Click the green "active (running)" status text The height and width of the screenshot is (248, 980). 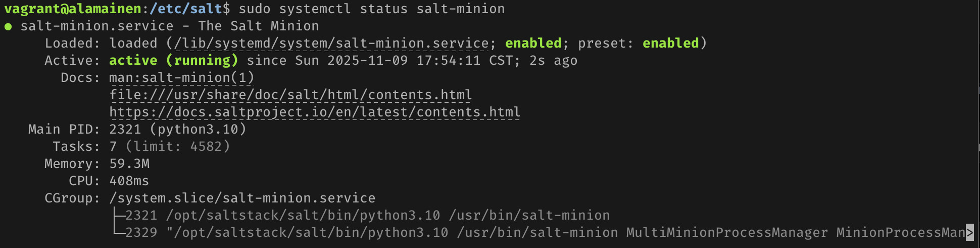pyautogui.click(x=173, y=61)
